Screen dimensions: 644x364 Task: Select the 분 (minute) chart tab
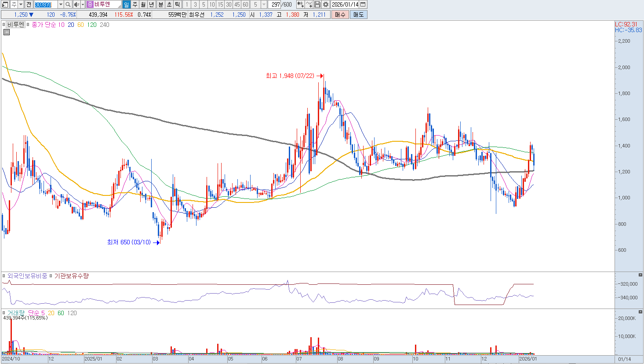click(x=160, y=4)
